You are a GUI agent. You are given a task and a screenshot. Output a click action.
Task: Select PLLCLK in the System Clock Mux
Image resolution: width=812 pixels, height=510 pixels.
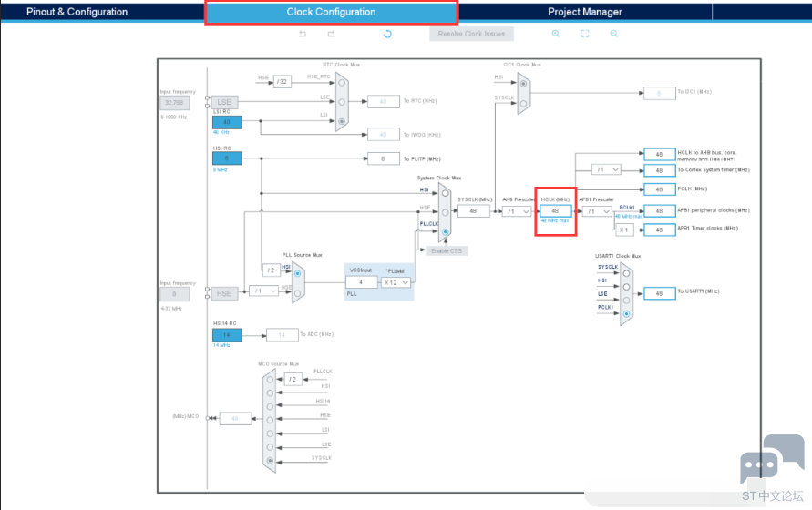[x=446, y=232]
